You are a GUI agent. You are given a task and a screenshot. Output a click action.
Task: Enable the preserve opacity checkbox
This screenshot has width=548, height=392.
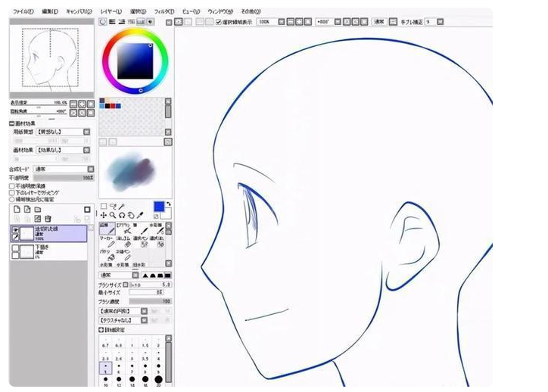click(x=12, y=186)
